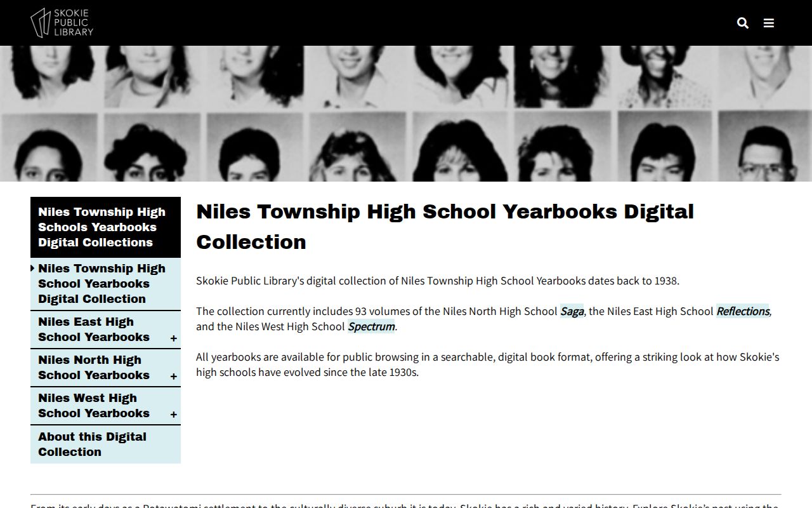Open the search magnifier icon
Viewport: 812px width, 508px height.
pyautogui.click(x=743, y=23)
